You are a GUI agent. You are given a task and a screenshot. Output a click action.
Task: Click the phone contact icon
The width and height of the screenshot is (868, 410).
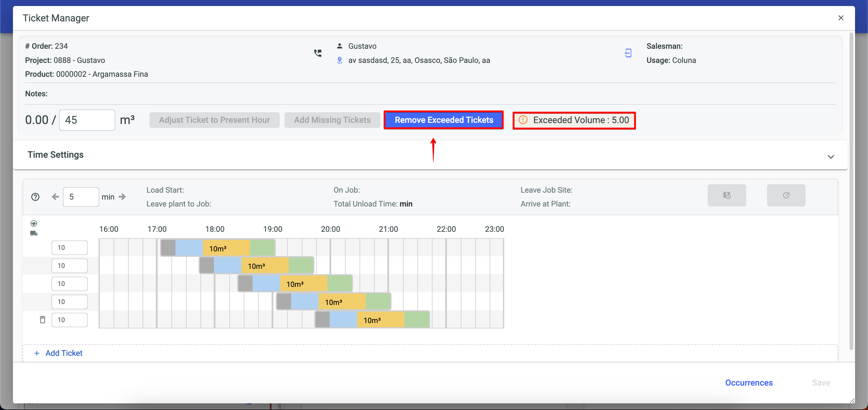[x=317, y=53]
